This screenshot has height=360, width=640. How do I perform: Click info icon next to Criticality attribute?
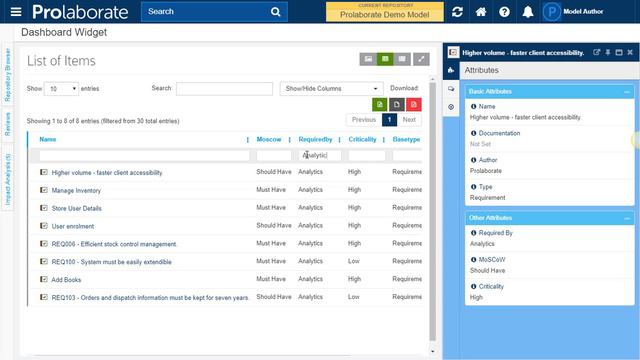(x=473, y=286)
